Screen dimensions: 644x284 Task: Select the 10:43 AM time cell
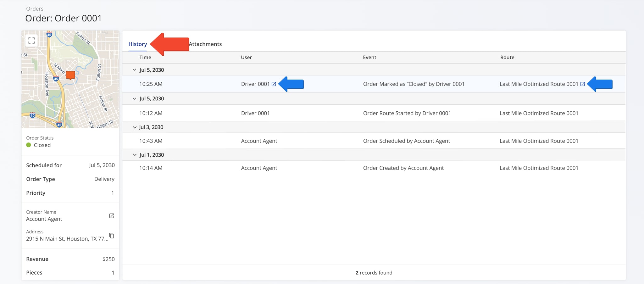151,141
